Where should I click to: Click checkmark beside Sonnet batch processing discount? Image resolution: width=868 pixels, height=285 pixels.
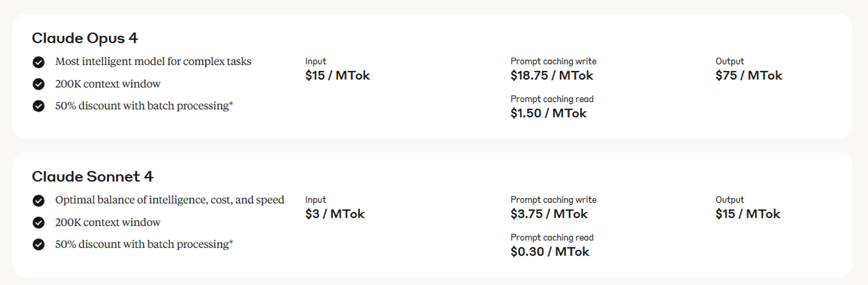tap(39, 244)
